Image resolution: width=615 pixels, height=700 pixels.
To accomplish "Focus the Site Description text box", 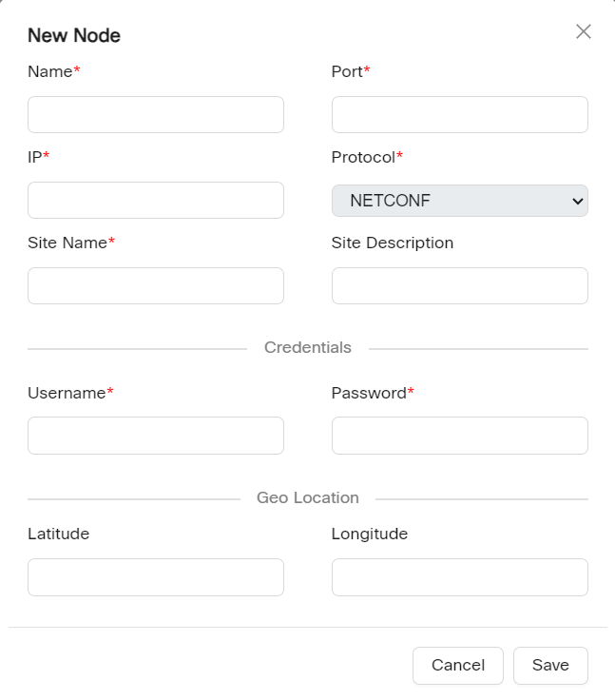I will click(x=459, y=285).
